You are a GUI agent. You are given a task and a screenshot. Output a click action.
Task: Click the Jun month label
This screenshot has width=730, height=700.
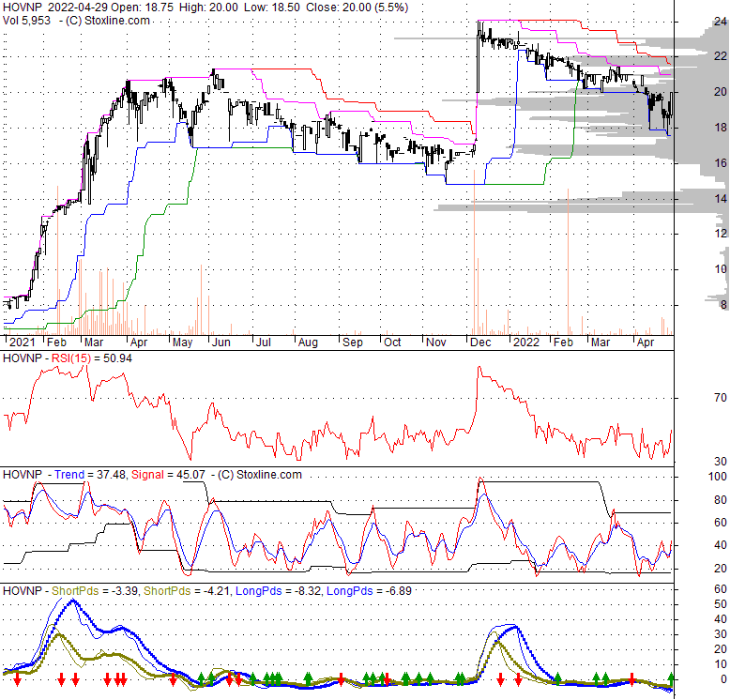coord(221,342)
